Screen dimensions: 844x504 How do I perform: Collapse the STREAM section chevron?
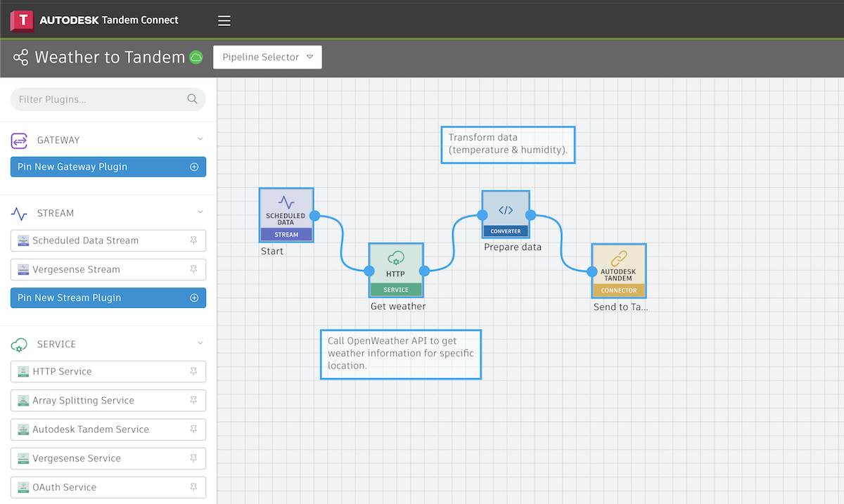click(x=200, y=212)
